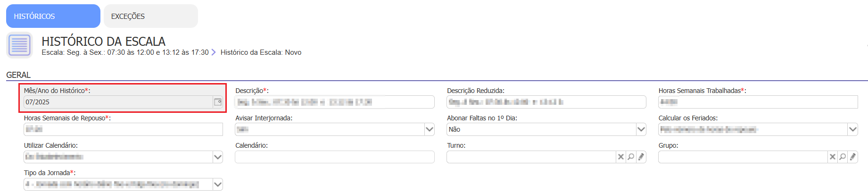The image size is (868, 194).
Task: Click the breadcrumb chevron separator
Action: 214,52
